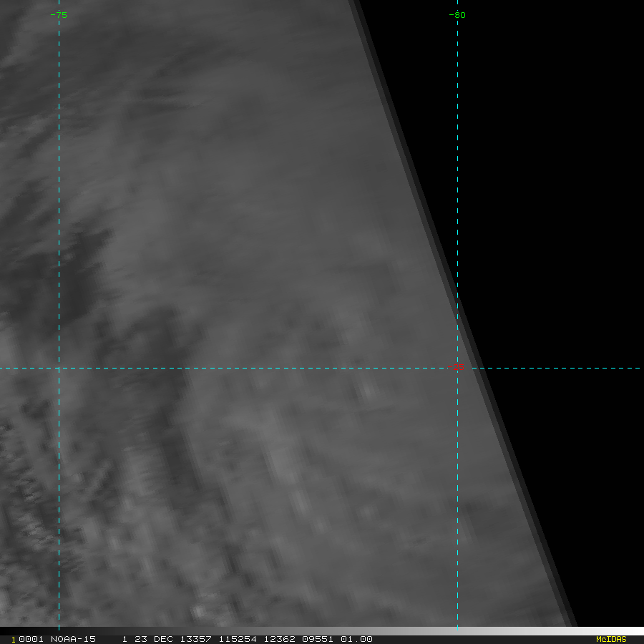Click the grayscale enhancement bar above the status line
The image size is (644, 644).
point(322,630)
